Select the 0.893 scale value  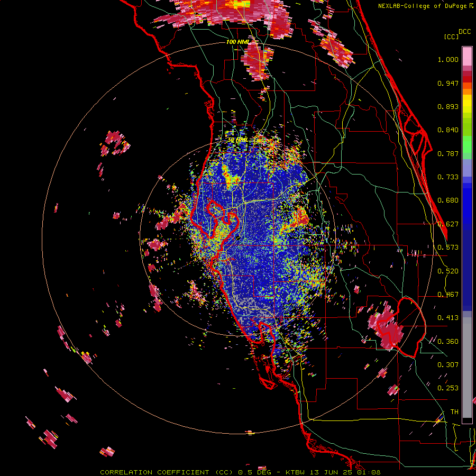pyautogui.click(x=448, y=106)
